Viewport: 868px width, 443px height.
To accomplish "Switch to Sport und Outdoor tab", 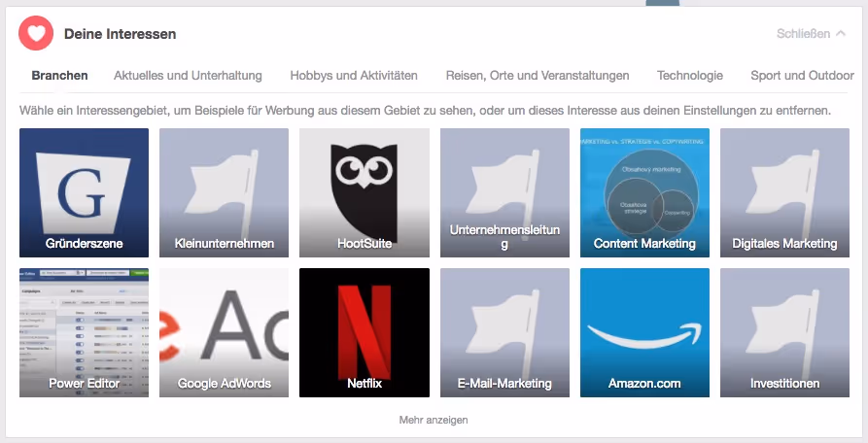I will (802, 75).
